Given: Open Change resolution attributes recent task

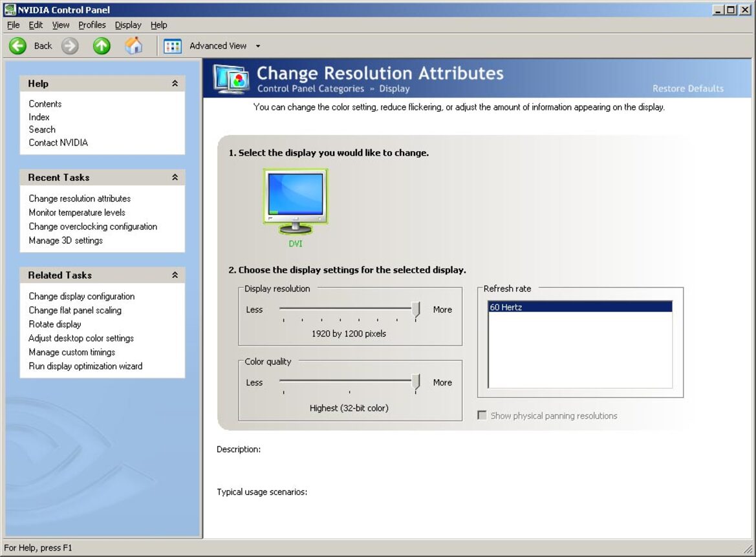Looking at the screenshot, I should [80, 198].
